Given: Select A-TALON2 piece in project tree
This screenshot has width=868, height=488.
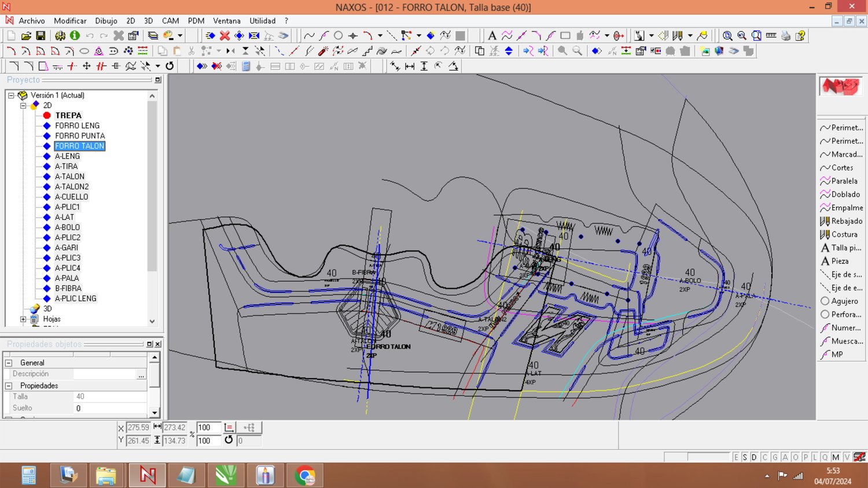Looking at the screenshot, I should 72,186.
